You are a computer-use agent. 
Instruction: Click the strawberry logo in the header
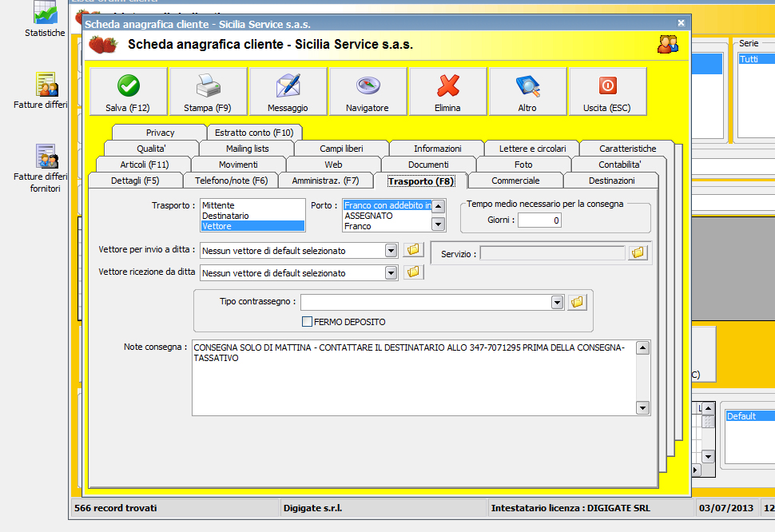tap(103, 45)
